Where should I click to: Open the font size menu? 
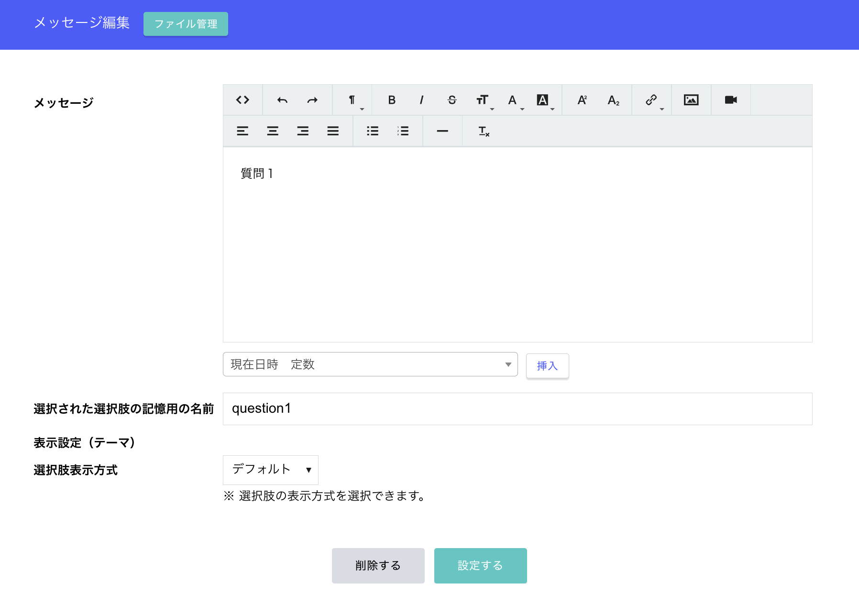click(x=483, y=100)
